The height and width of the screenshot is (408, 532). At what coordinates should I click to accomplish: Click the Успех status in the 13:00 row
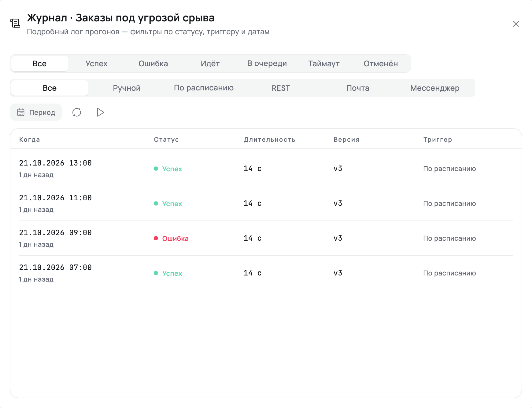click(168, 169)
